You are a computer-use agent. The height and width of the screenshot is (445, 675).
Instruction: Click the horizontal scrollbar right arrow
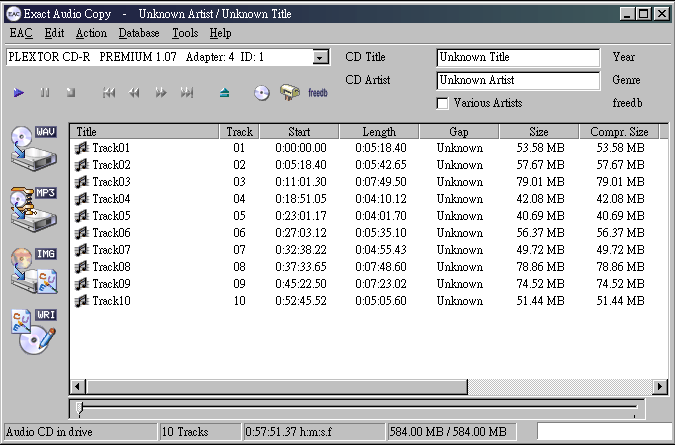[x=659, y=386]
